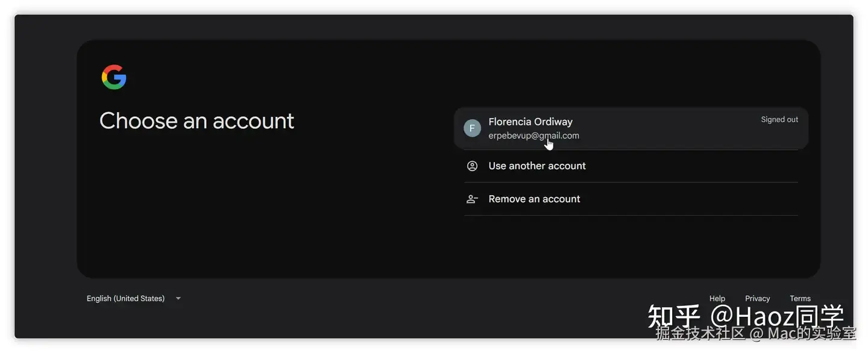
Task: Open the Privacy link
Action: coord(757,298)
